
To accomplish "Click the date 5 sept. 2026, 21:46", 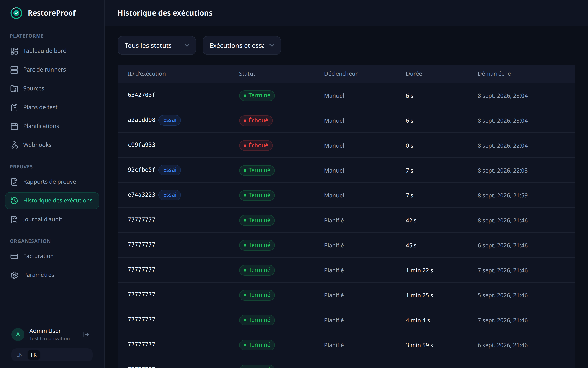I will [x=502, y=295].
